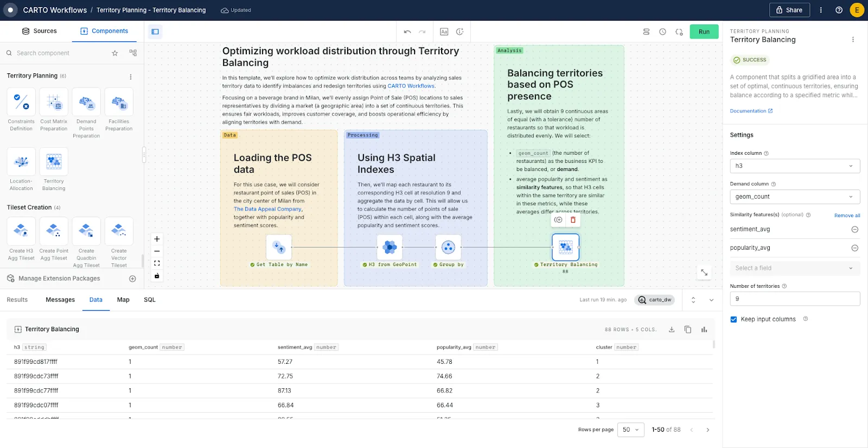Viewport: 868px width, 448px height.
Task: Add a text note to canvas
Action: point(444,31)
